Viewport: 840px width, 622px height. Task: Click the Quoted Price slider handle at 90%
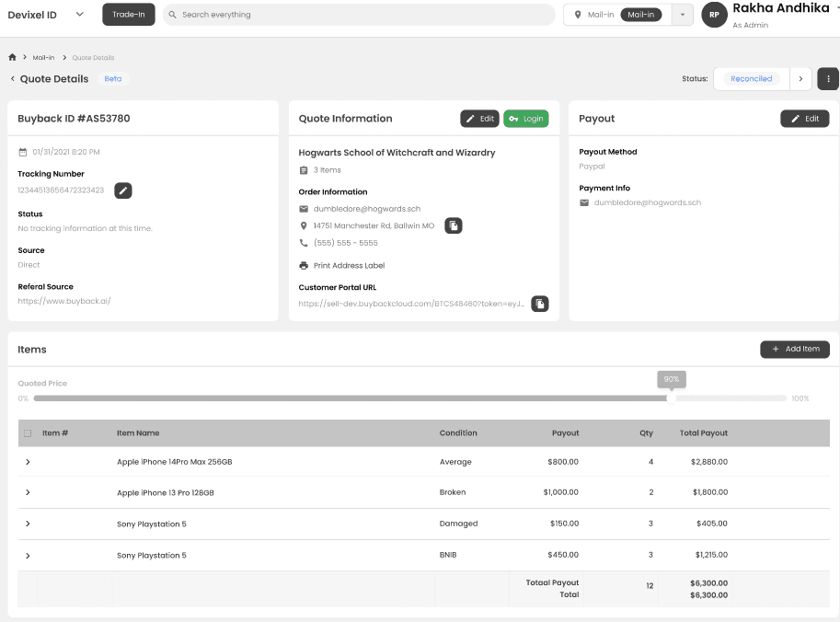(672, 398)
